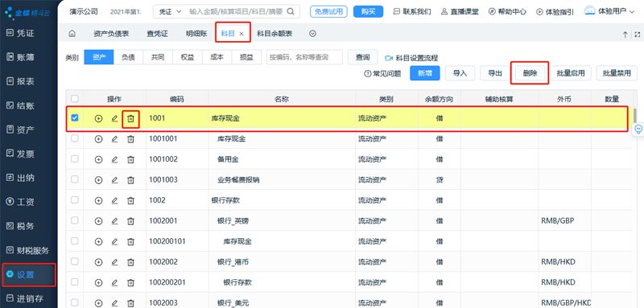Check the 1001001 row checkbox
644x308 pixels.
[x=74, y=138]
